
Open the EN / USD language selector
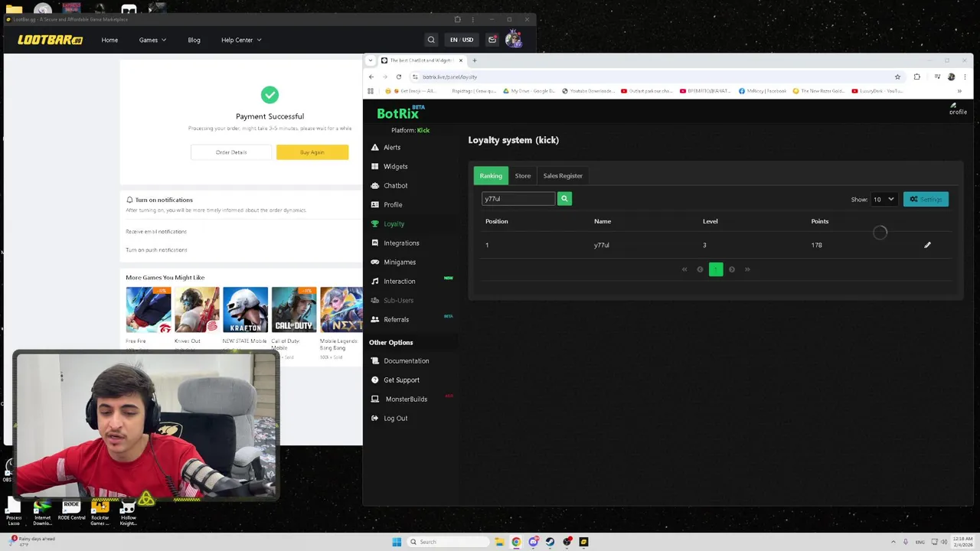(x=462, y=40)
